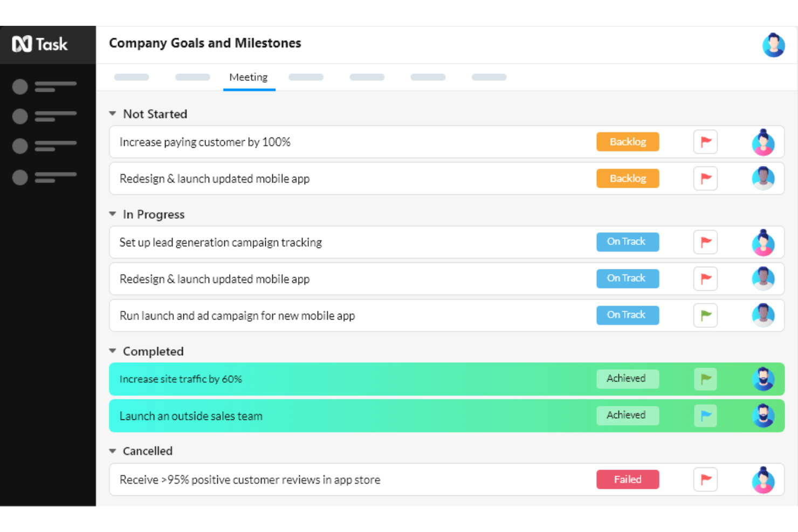
Task: Collapse the Completed section
Action: (112, 351)
